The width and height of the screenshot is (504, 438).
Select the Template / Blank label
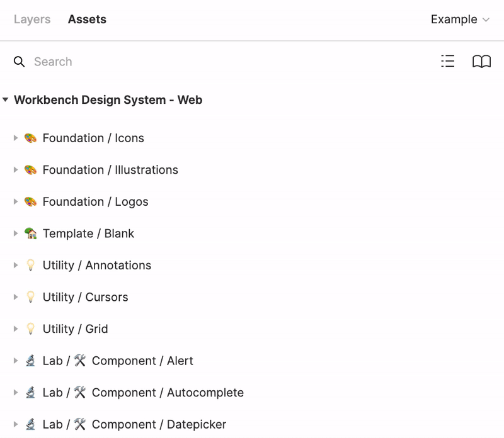coord(88,233)
